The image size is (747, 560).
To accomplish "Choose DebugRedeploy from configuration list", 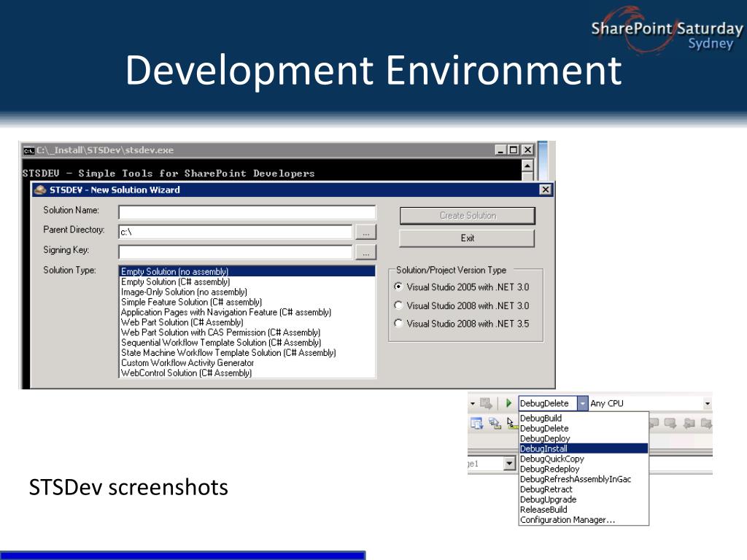I will click(584, 469).
